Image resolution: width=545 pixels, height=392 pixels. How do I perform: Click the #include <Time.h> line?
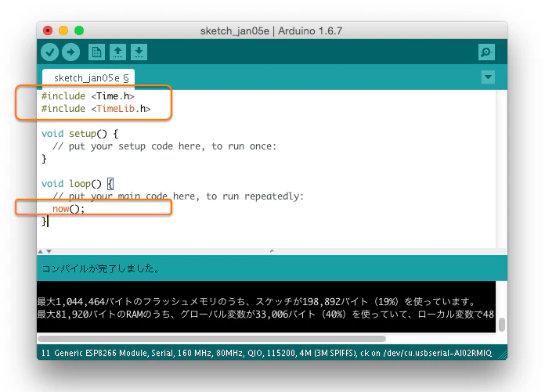(88, 96)
